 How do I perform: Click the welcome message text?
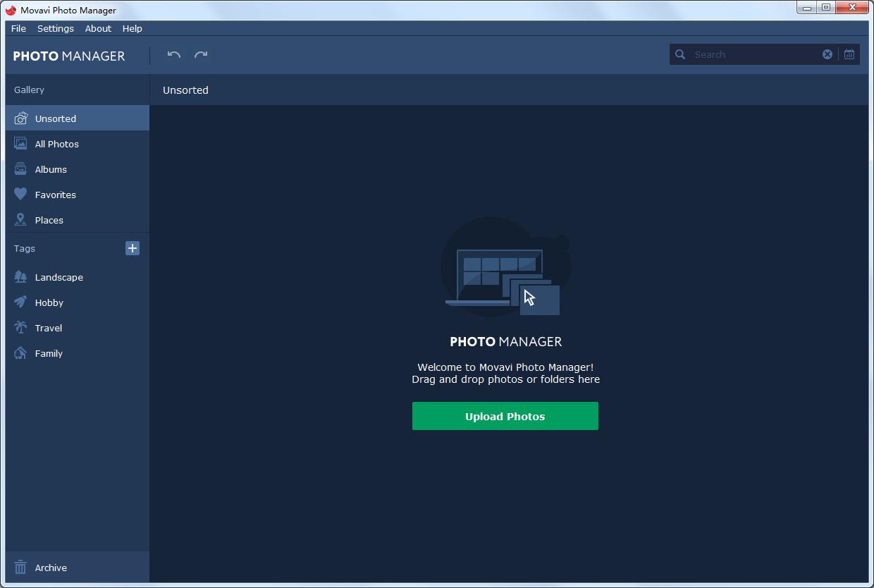click(505, 373)
